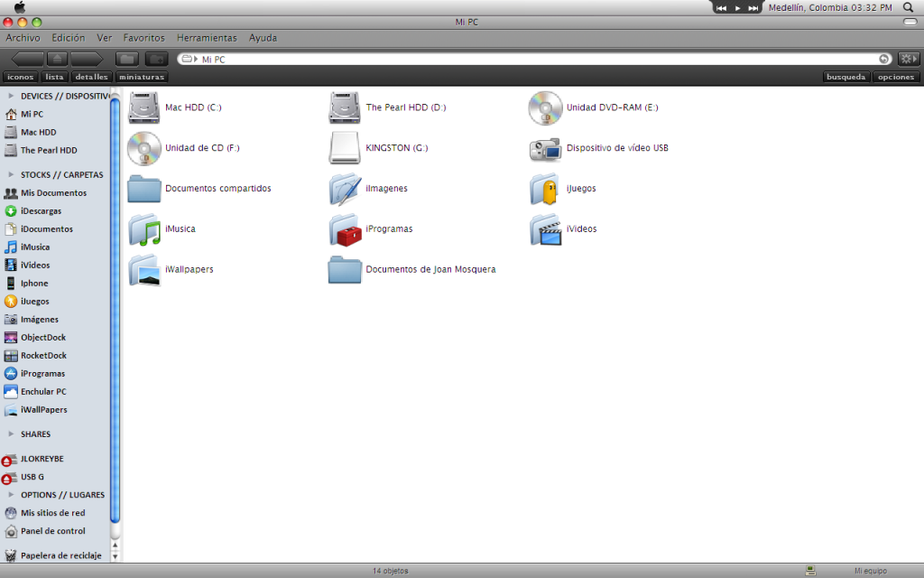Open iMusica from the sidebar
Viewport: 924px width, 578px height.
tap(27, 247)
